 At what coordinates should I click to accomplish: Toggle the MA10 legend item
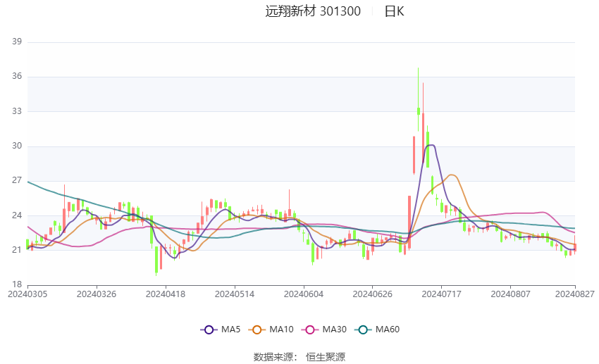pos(271,330)
